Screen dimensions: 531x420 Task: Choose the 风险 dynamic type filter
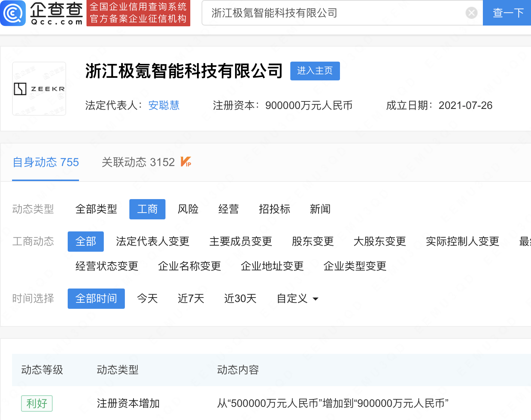pos(188,209)
